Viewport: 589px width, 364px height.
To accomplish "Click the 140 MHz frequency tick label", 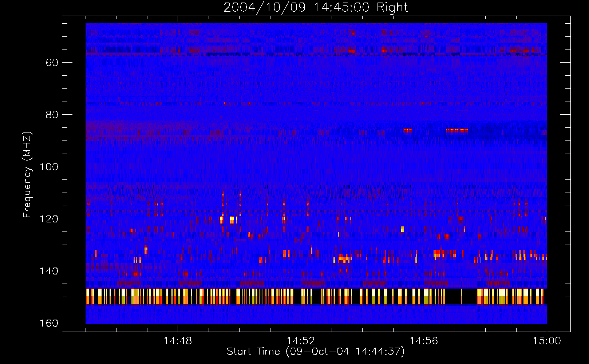I will (x=49, y=271).
